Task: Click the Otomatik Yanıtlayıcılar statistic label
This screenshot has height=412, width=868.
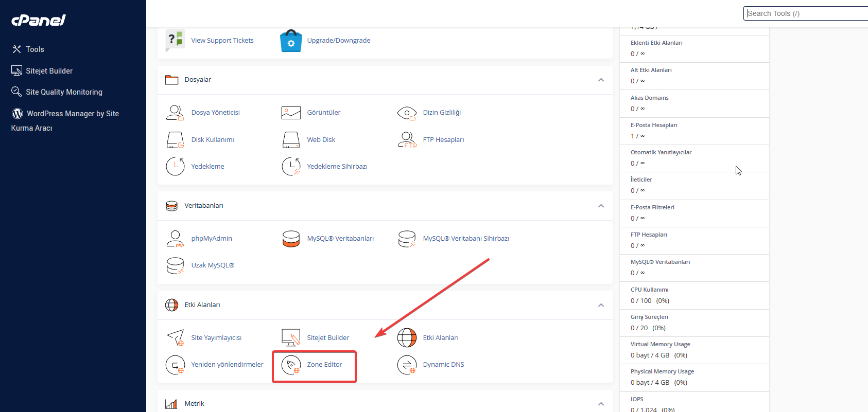Action: (x=661, y=152)
